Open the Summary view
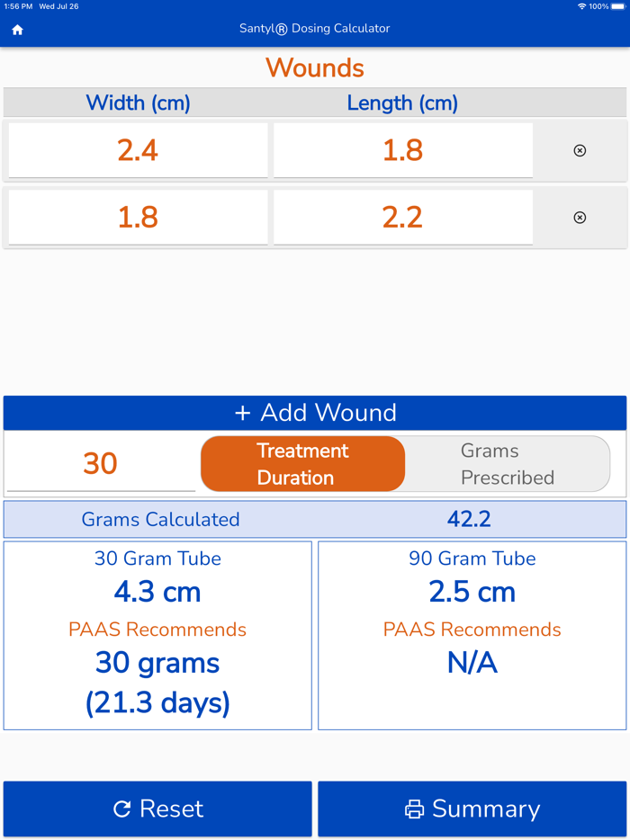 (x=472, y=809)
